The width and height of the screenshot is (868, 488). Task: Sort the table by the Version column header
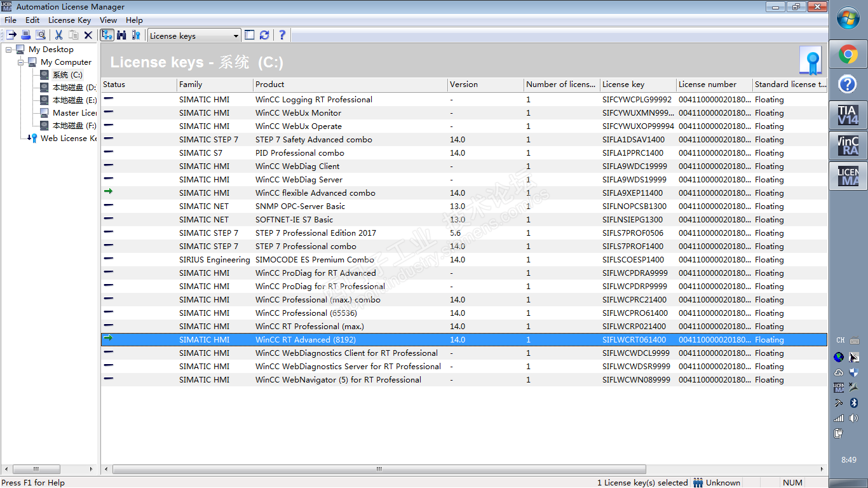pos(485,85)
